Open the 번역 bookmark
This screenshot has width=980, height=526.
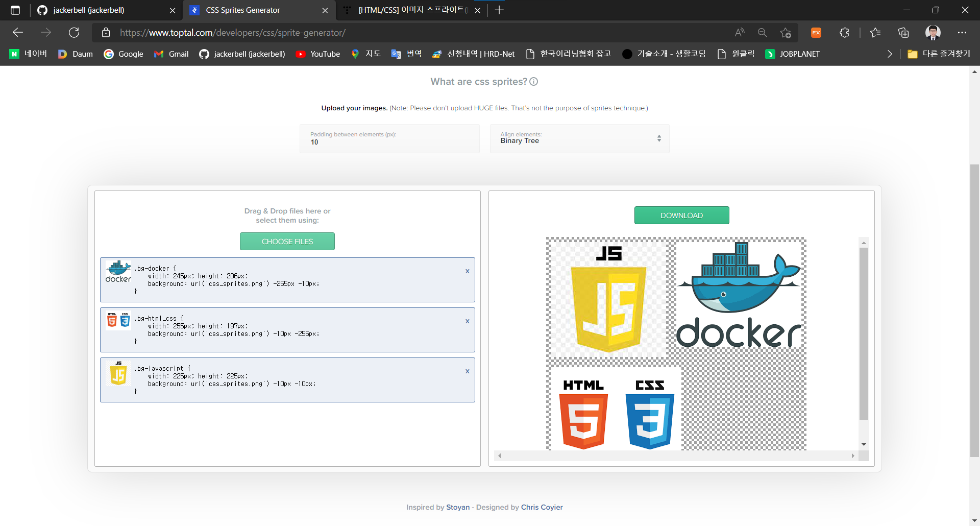406,54
